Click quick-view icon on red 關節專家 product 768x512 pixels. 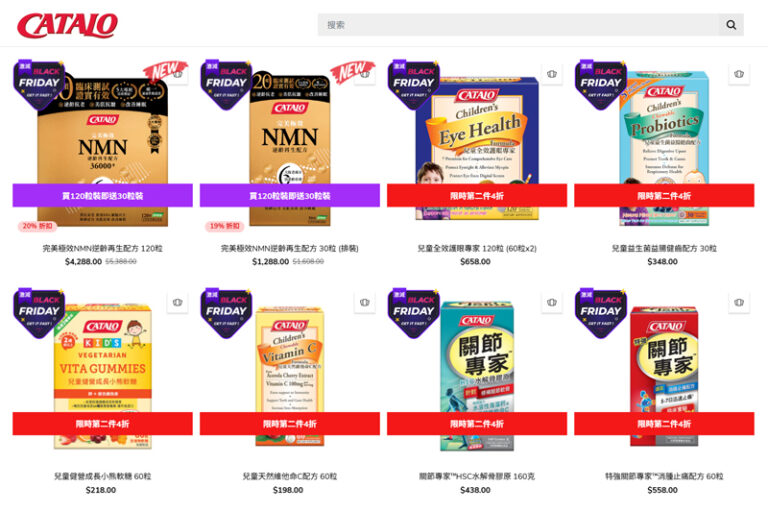739,302
